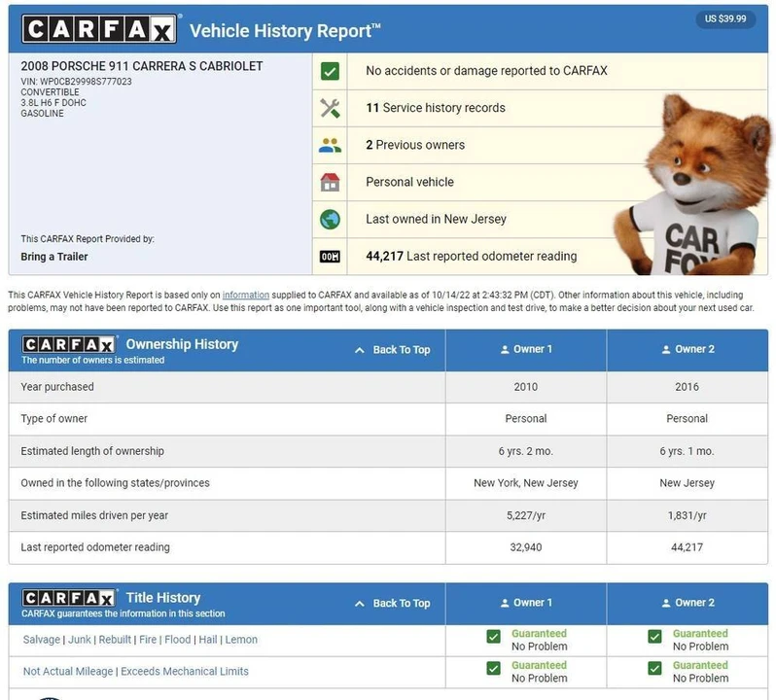Click Owner 2 Salvage row guaranteed checkmark
Image resolution: width=776 pixels, height=700 pixels.
tap(654, 637)
